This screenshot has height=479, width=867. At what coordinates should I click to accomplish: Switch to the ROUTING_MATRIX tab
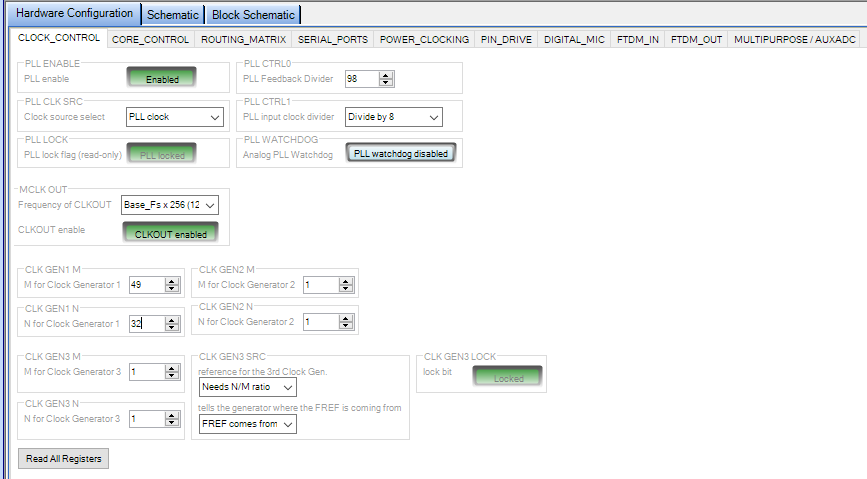point(243,39)
